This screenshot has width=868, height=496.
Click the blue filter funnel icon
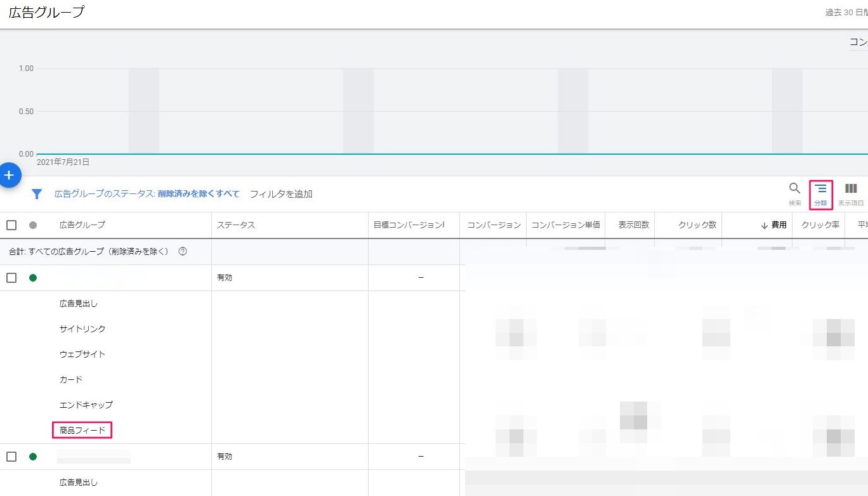click(37, 194)
